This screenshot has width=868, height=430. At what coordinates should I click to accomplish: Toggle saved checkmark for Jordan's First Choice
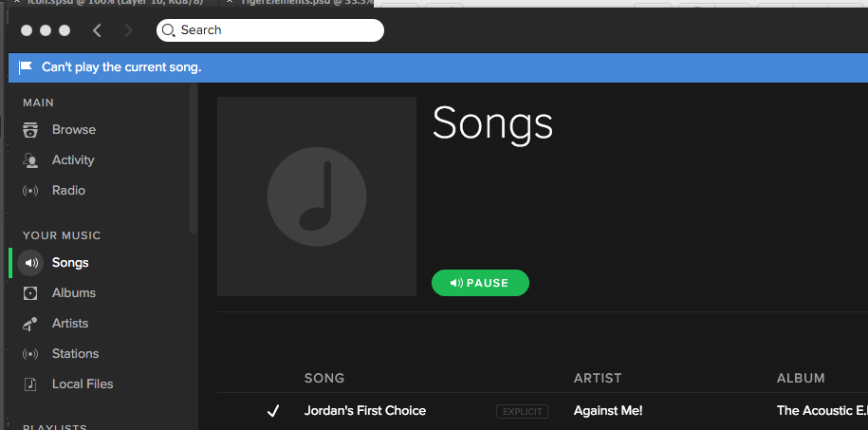click(x=273, y=411)
